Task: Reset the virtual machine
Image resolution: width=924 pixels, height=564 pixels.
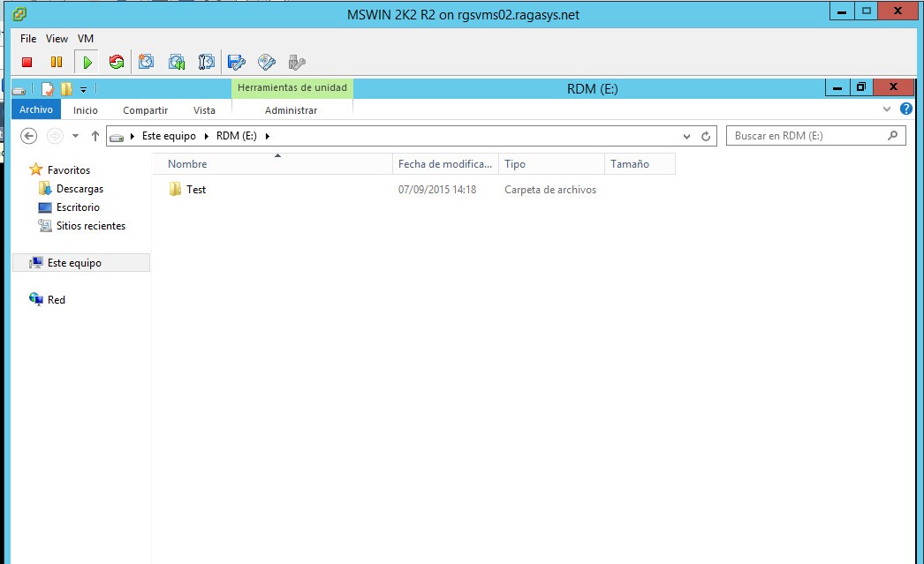Action: click(x=116, y=62)
